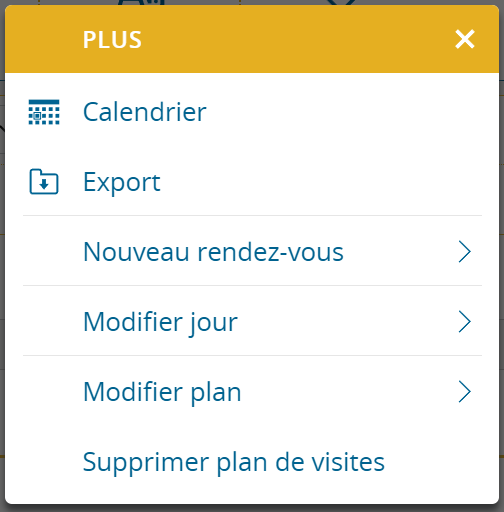Click the dimmed background strip left of the dialog
504x512 pixels.
tap(2, 256)
